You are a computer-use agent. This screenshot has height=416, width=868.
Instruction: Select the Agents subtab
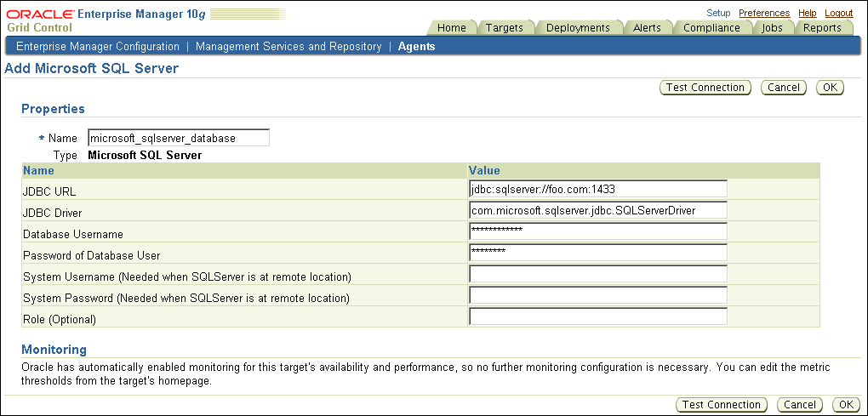click(x=416, y=47)
